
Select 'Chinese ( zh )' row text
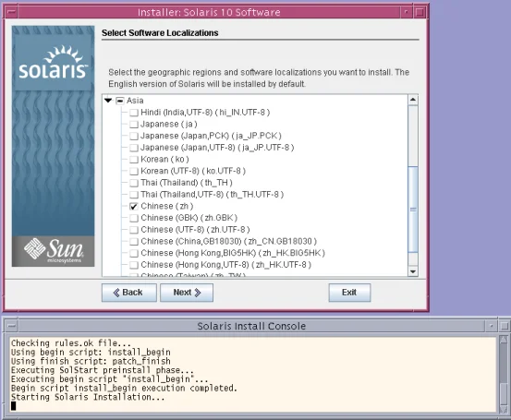[x=167, y=207]
